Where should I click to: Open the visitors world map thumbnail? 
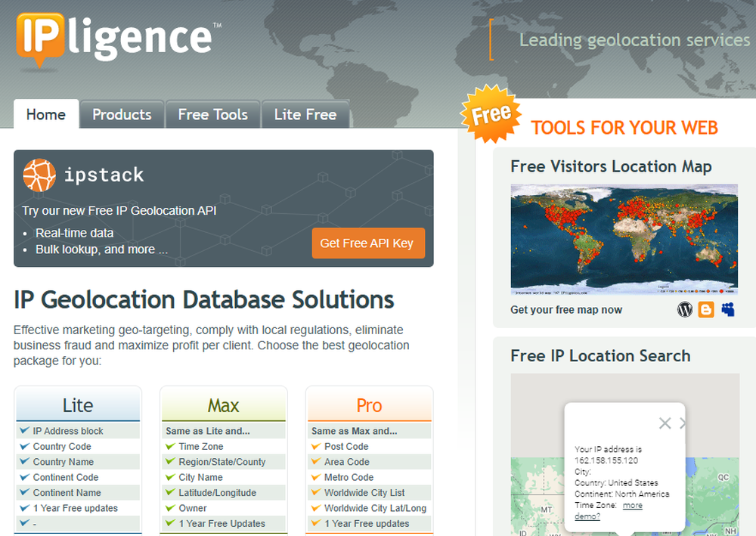tap(624, 240)
